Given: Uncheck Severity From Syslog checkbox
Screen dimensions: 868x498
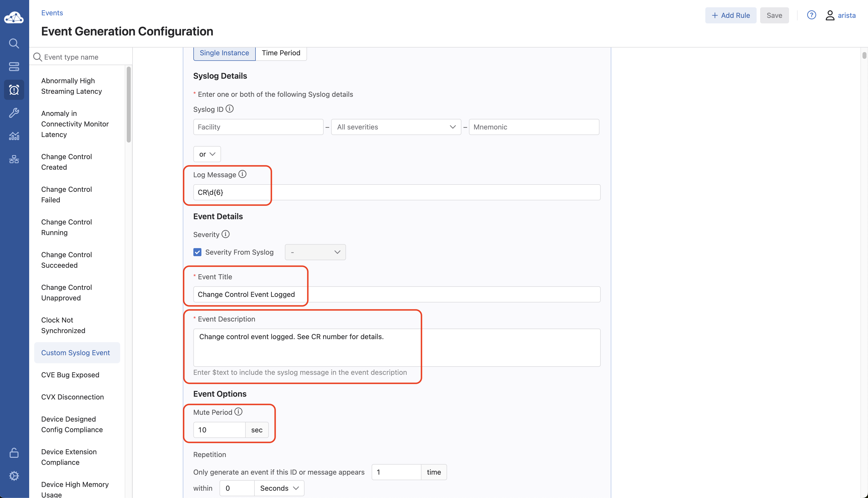Looking at the screenshot, I should click(x=197, y=252).
